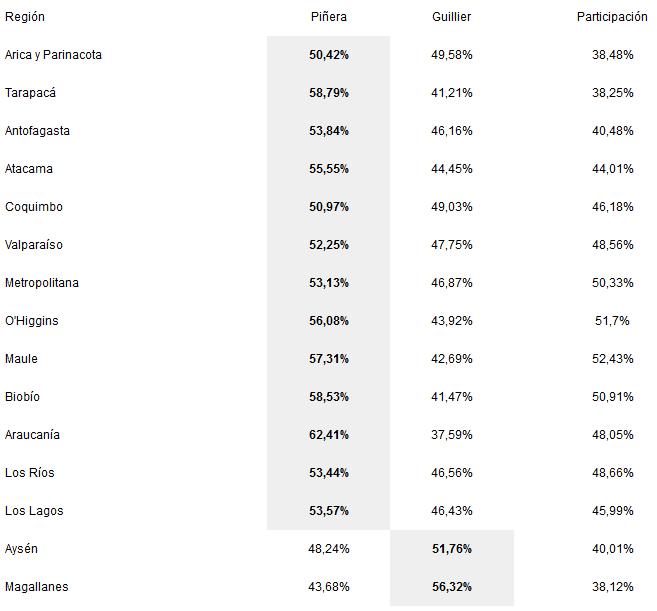Click Magallanes' 38,12% participation value
The image size is (657, 611).
point(612,587)
